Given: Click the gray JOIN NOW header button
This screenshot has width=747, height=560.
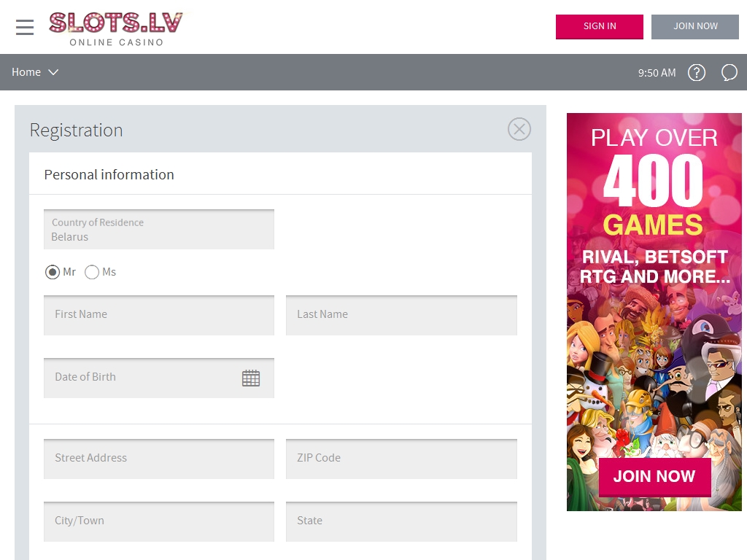Looking at the screenshot, I should (694, 26).
